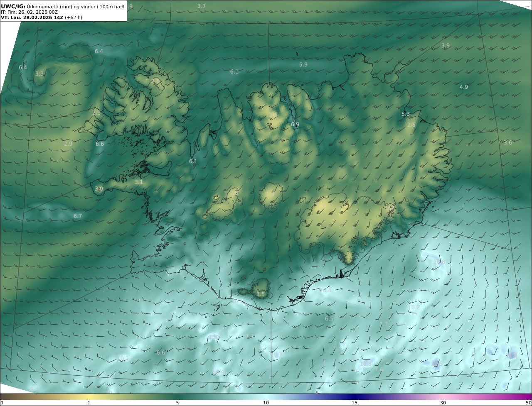
Task: Click the color scale tick label '10'
Action: point(266,403)
